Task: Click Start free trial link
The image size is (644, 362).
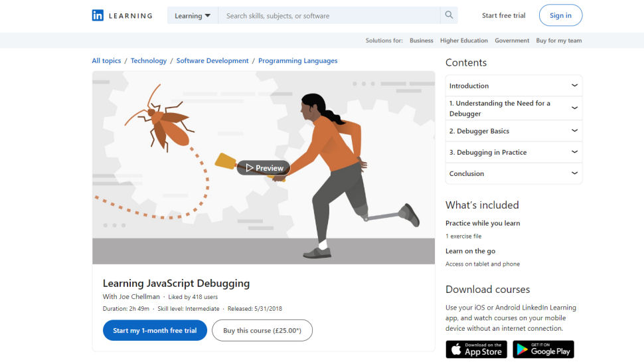Action: point(503,16)
